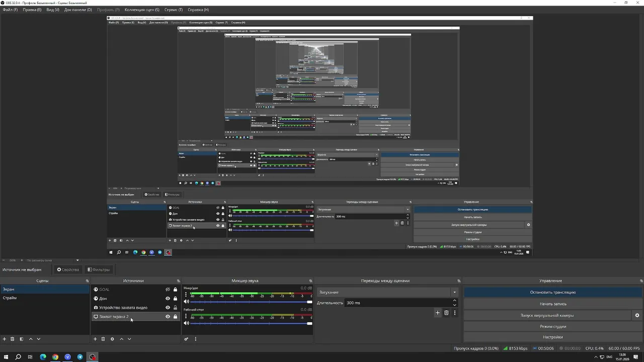
Task: Delete selected source with trash icon in Источники
Action: [103, 339]
